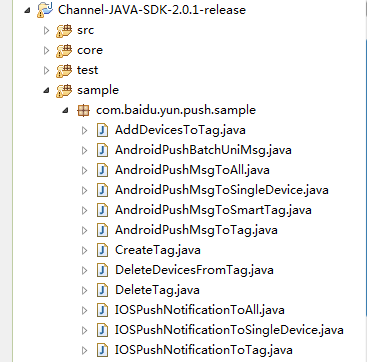Image resolution: width=367 pixels, height=362 pixels.
Task: Expand the src folder arrow
Action: [x=46, y=31]
